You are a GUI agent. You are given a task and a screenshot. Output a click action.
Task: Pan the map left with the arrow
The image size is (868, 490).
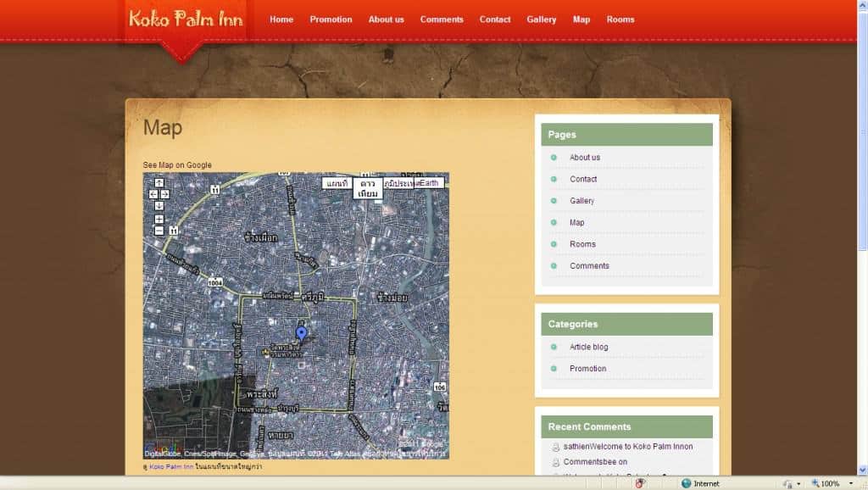click(x=153, y=194)
